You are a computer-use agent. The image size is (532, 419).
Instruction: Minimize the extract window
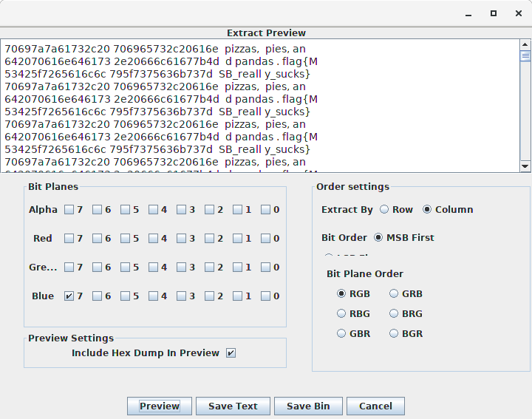[x=468, y=13]
